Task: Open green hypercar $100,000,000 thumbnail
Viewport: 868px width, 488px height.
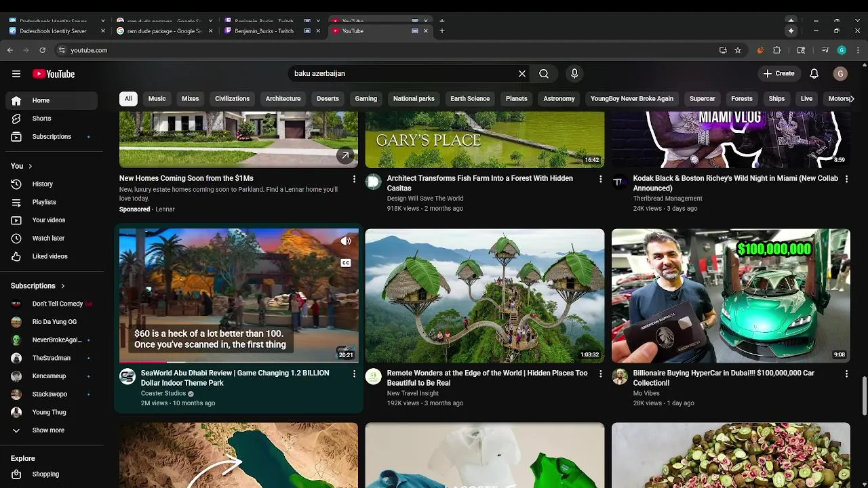Action: [x=731, y=296]
